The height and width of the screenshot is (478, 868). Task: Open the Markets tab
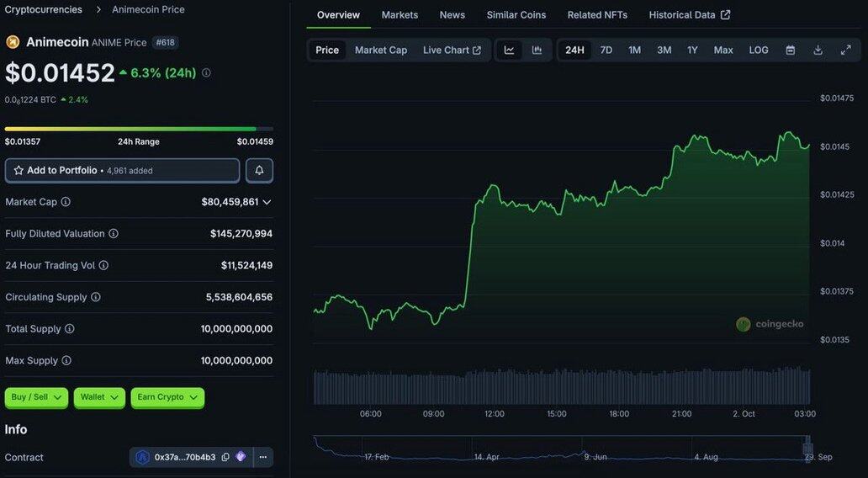click(400, 15)
